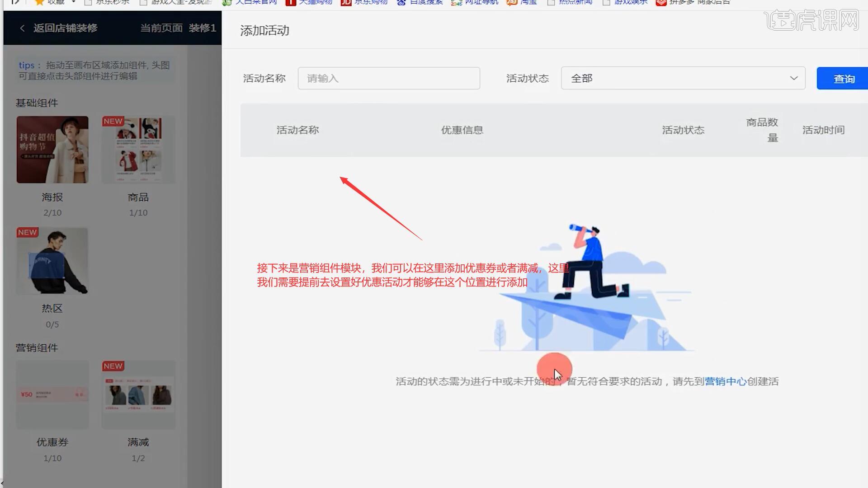Focus the 活动名称 input field
The width and height of the screenshot is (868, 488).
389,78
